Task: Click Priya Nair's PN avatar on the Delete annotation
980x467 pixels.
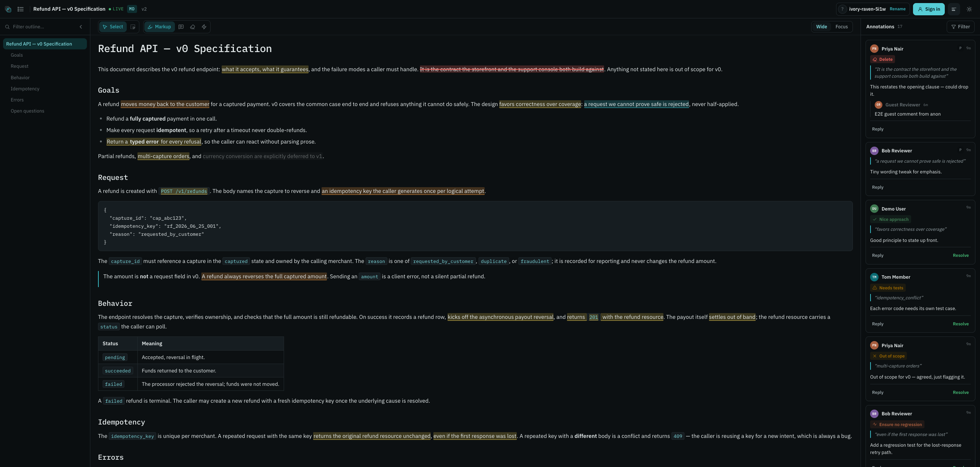Action: 874,49
